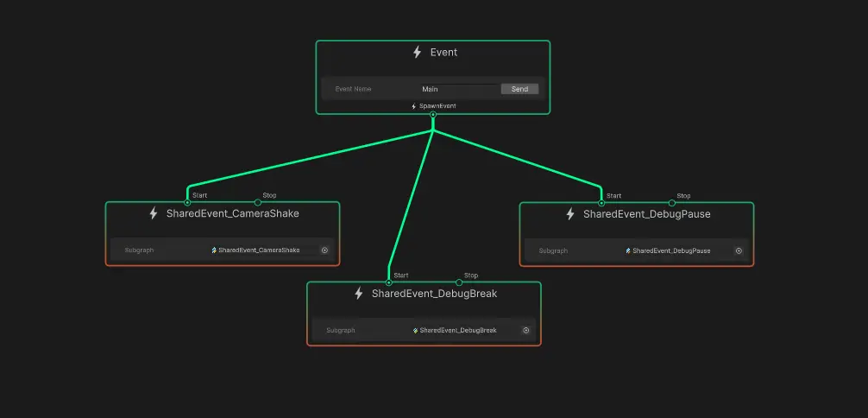Select the Stop port on SharedEvent_CameraShake
Viewport: 868px width, 418px height.
click(x=257, y=202)
